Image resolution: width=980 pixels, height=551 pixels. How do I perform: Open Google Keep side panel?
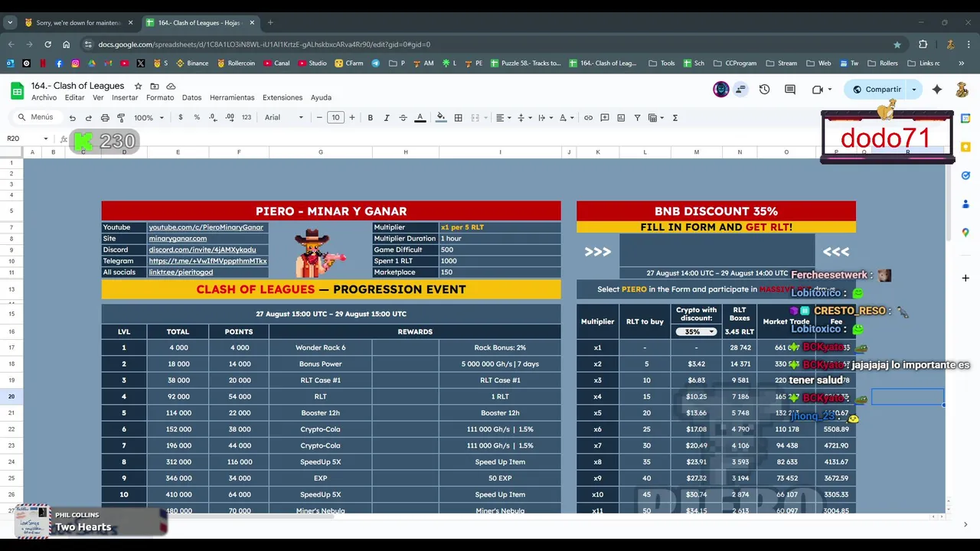pos(965,147)
